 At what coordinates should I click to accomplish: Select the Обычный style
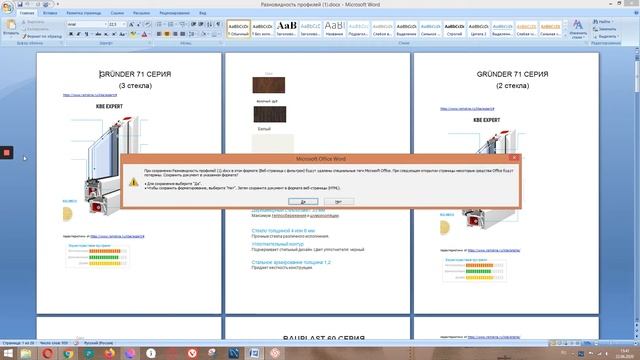238,29
